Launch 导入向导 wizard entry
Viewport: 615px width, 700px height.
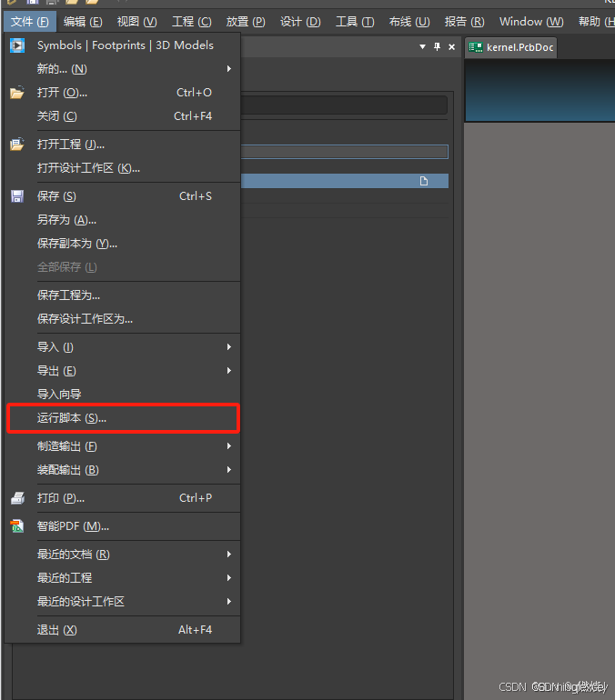tap(123, 395)
